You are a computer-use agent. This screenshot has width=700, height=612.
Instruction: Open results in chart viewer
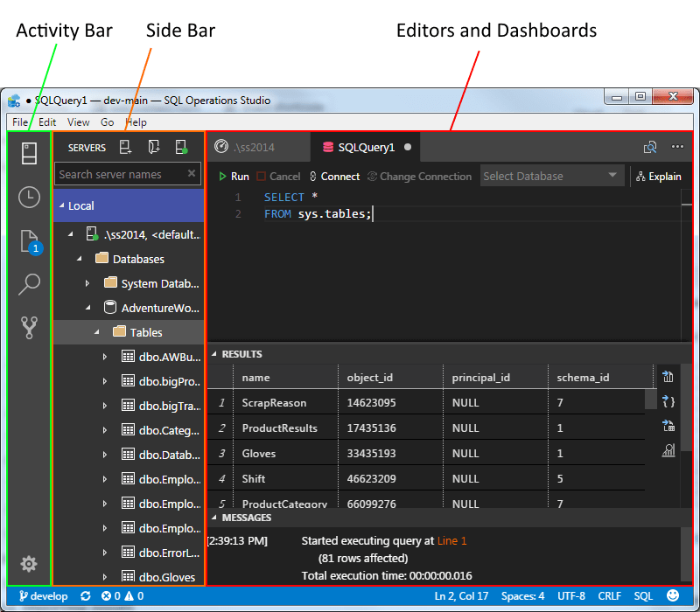tap(668, 449)
